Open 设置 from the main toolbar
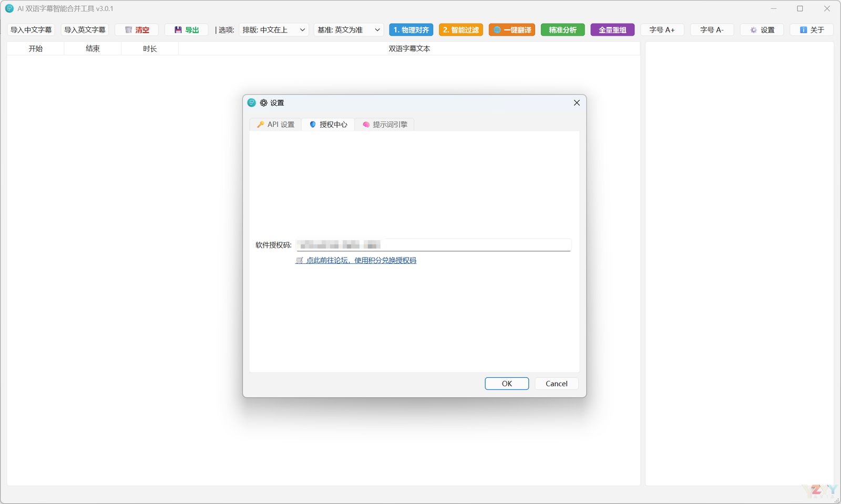This screenshot has width=841, height=504. click(x=762, y=30)
